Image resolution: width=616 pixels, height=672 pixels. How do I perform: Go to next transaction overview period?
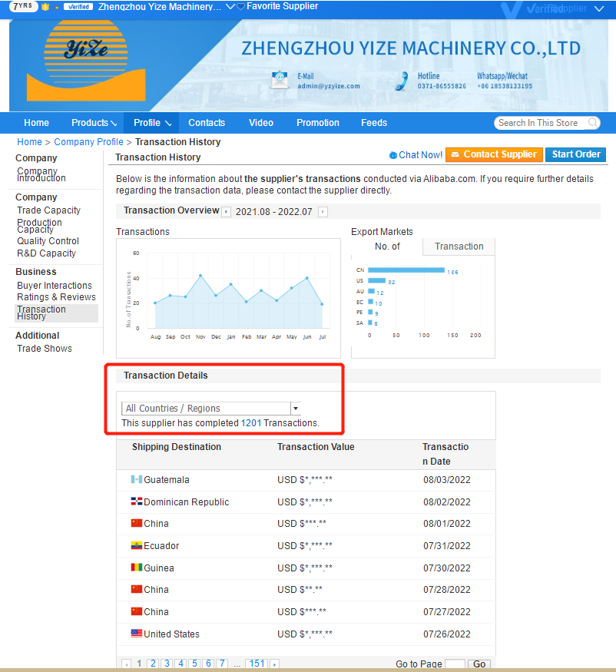click(323, 212)
